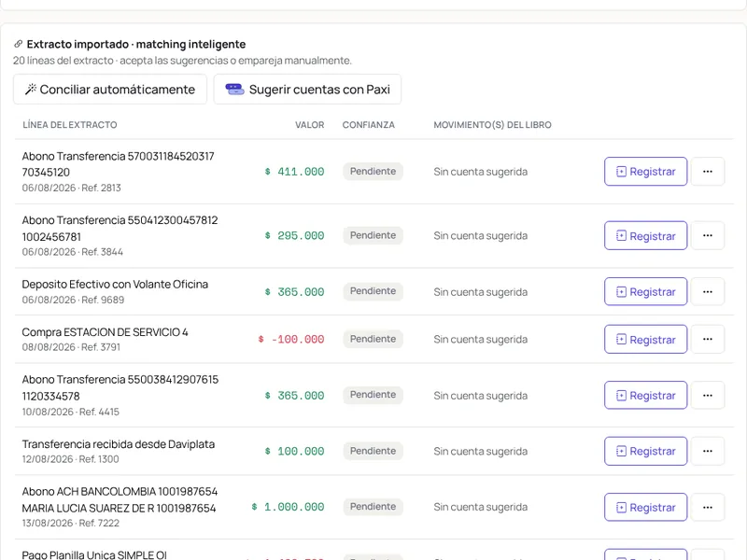Click the Paxi robot icon
Screen dimensions: 747x560
(234, 89)
